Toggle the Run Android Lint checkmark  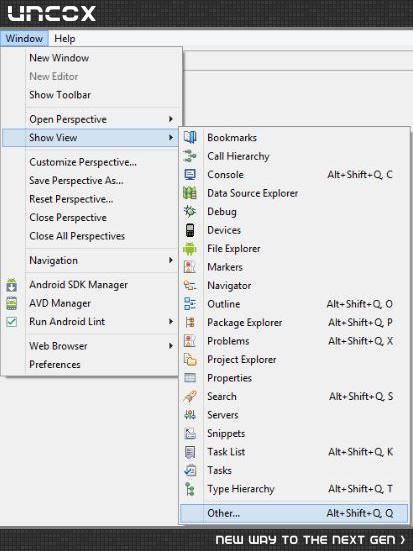(x=12, y=322)
